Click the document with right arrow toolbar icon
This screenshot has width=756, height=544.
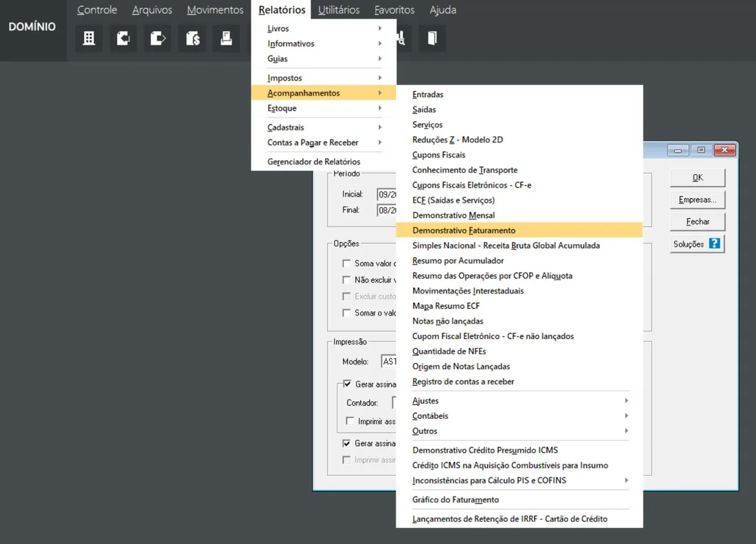157,38
